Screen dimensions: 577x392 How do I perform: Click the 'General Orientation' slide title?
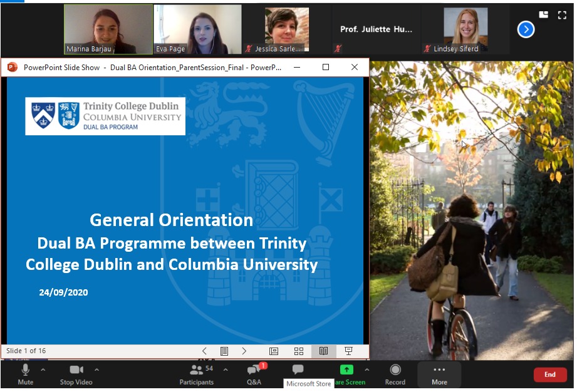(x=172, y=220)
